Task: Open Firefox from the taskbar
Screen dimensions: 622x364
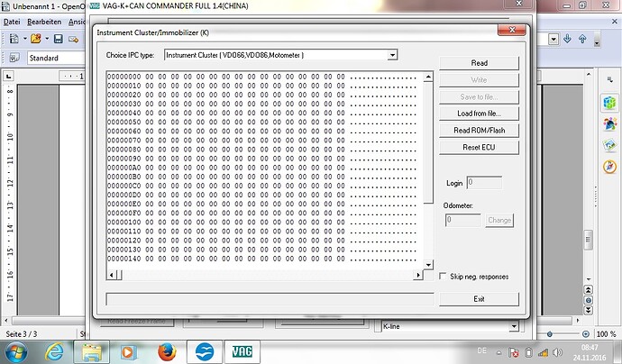Action: [x=167, y=352]
